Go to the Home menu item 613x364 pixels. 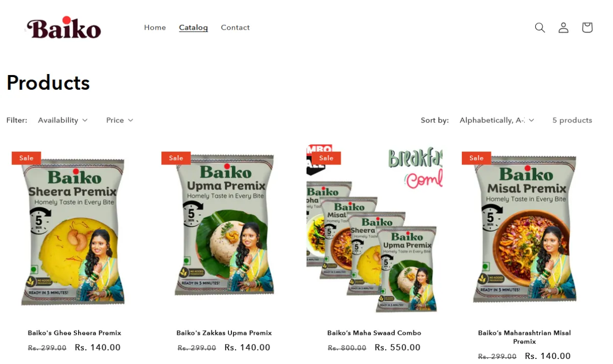155,28
